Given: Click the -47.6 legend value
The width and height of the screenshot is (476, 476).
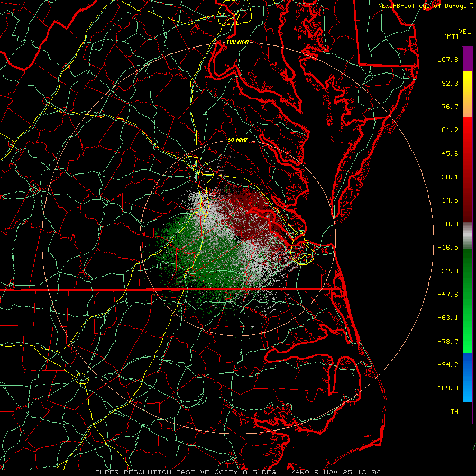Looking at the screenshot, I should point(448,295).
